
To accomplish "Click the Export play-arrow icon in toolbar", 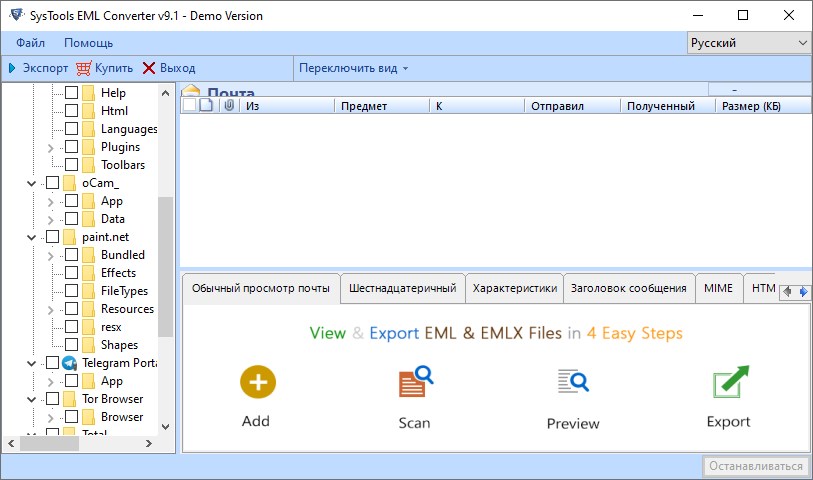I will (12, 68).
